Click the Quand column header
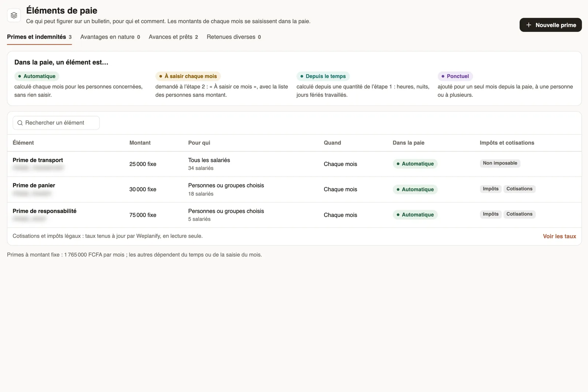The height and width of the screenshot is (392, 588). pyautogui.click(x=332, y=143)
